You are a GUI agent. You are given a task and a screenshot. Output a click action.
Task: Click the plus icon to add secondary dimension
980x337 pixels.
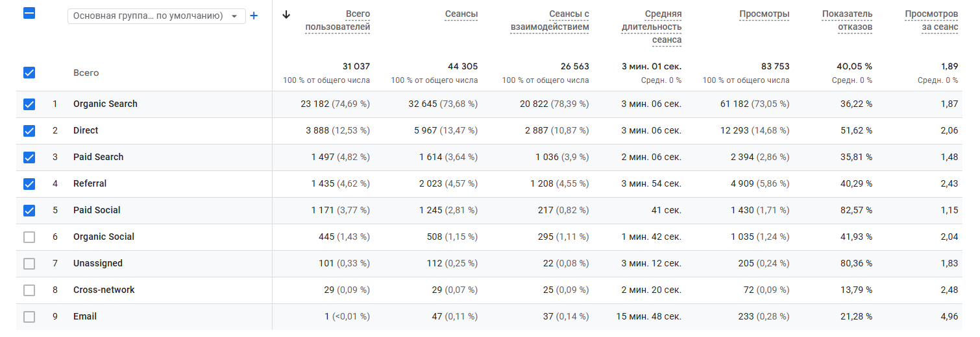(x=254, y=16)
